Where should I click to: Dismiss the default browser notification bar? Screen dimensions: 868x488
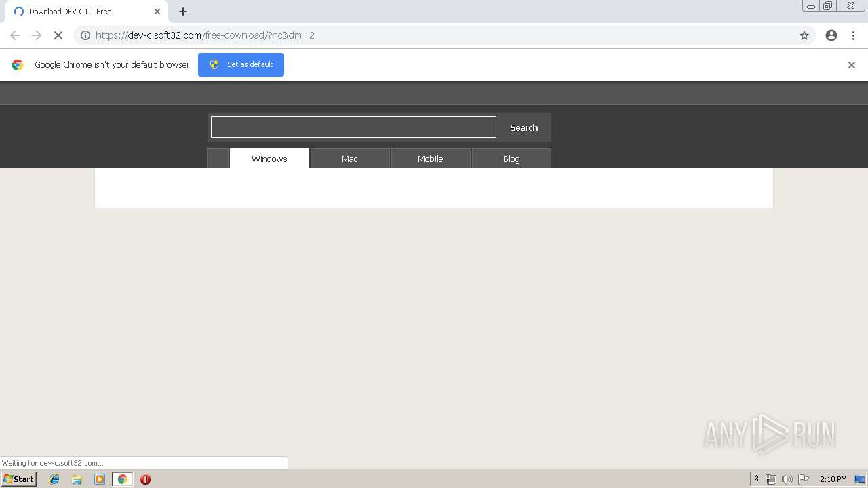[x=852, y=65]
